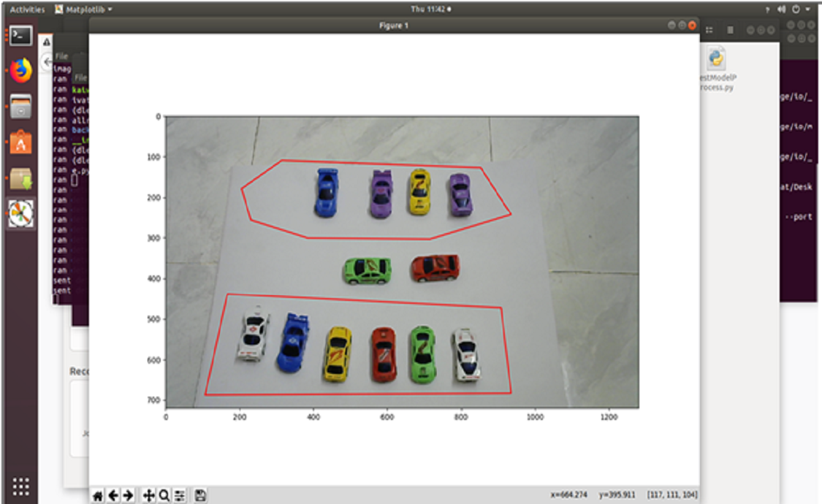Click the 'Figure 1' window title
This screenshot has height=504, width=822.
(x=394, y=25)
